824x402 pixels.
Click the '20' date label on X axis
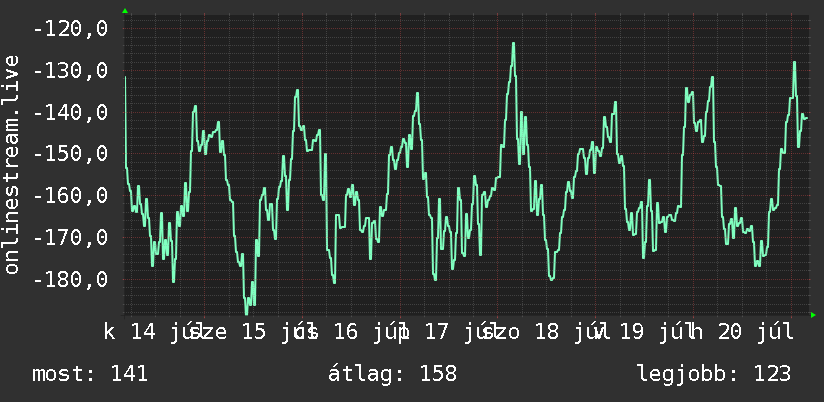(729, 332)
